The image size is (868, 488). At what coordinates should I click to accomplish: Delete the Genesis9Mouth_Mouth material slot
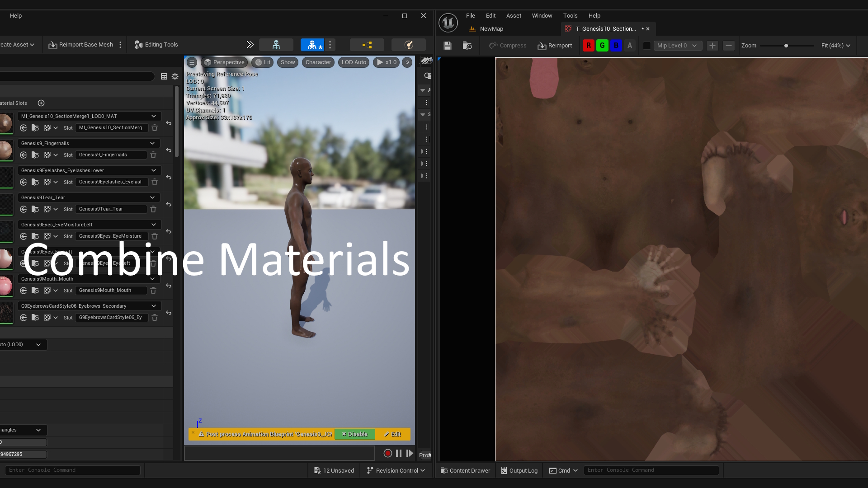click(153, 291)
